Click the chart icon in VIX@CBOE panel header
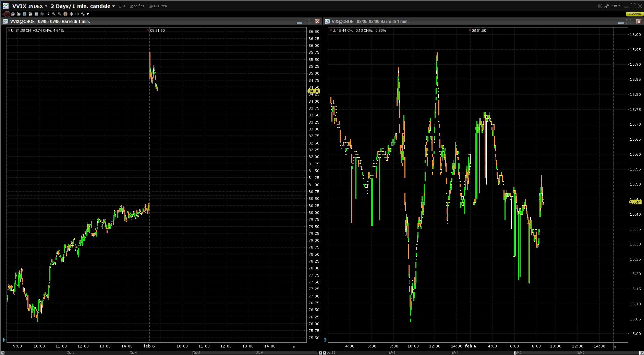 [x=327, y=21]
